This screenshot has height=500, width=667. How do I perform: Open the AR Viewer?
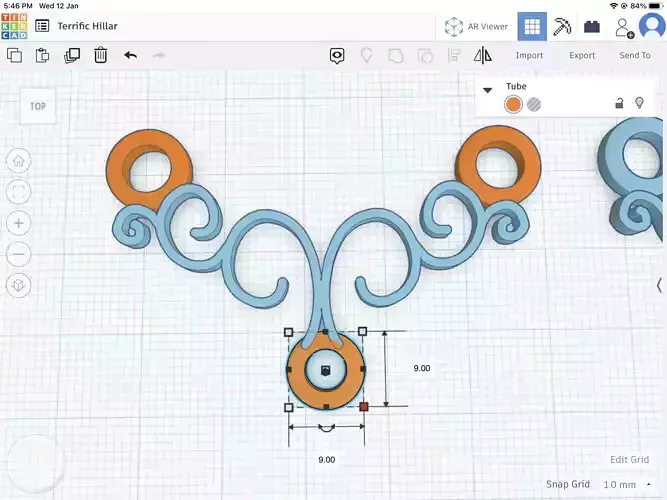(476, 27)
